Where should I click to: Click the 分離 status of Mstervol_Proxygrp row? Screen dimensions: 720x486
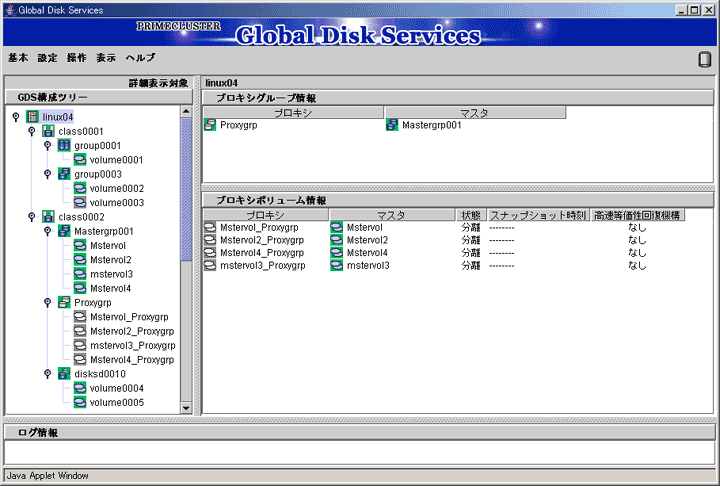point(471,227)
